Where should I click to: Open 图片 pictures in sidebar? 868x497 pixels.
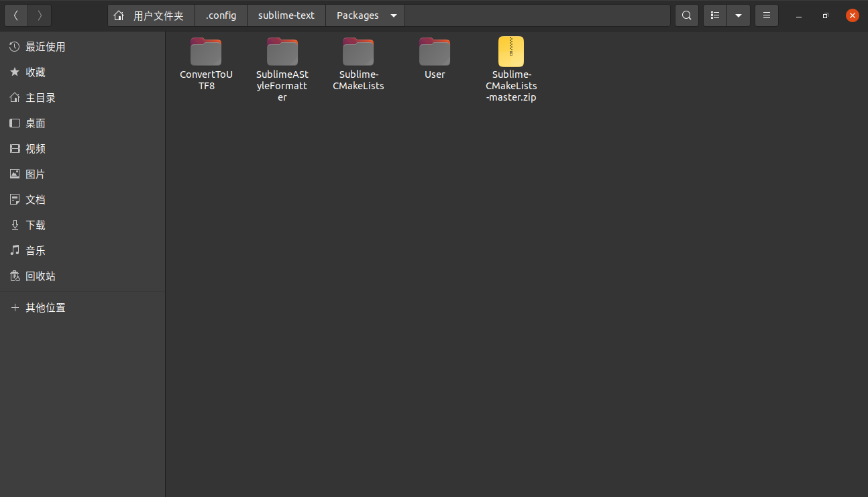[x=83, y=174]
